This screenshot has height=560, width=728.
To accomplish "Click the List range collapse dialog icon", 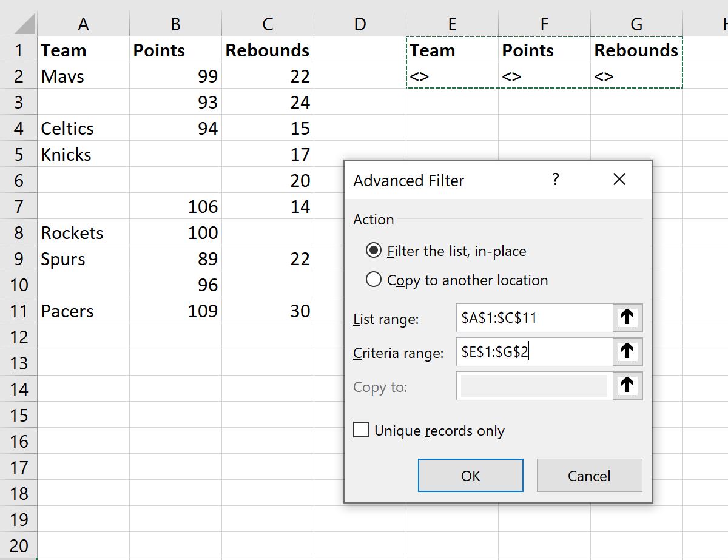I will (x=627, y=317).
